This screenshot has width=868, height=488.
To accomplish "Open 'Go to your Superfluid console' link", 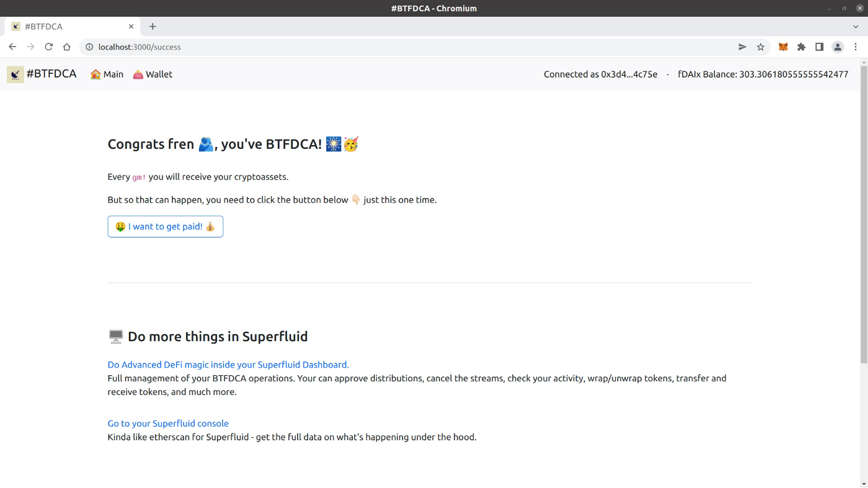I will point(168,424).
